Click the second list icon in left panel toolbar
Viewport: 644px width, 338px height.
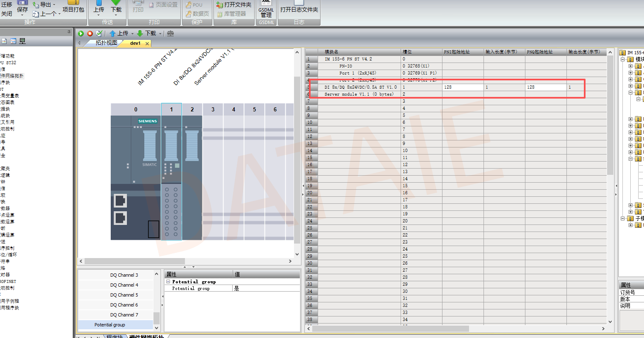pos(13,41)
